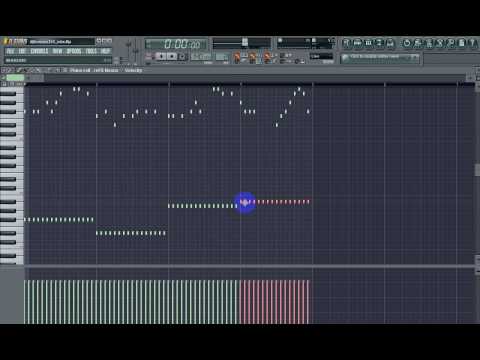Open the OPTIONS menu
Image resolution: width=480 pixels, height=360 pixels.
tap(74, 51)
